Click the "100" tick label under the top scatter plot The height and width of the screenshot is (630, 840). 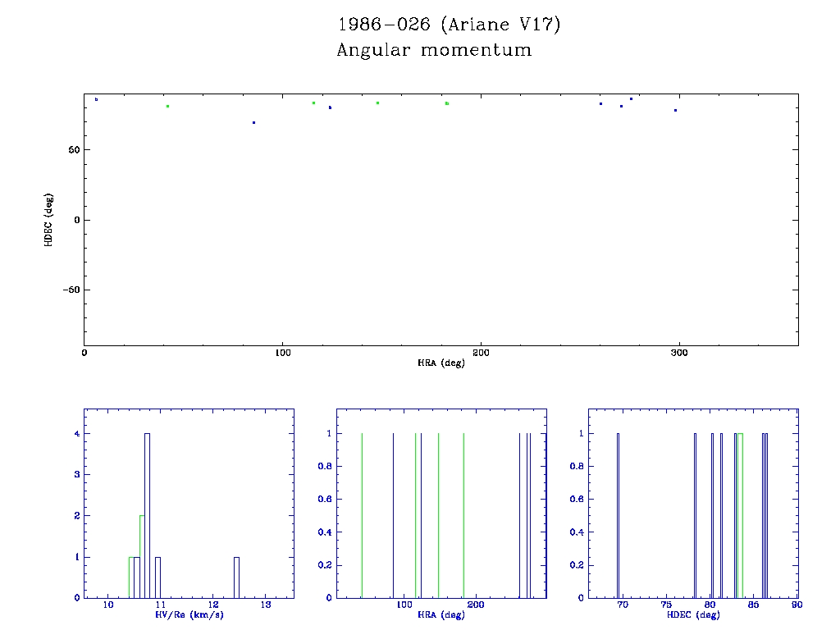(283, 353)
